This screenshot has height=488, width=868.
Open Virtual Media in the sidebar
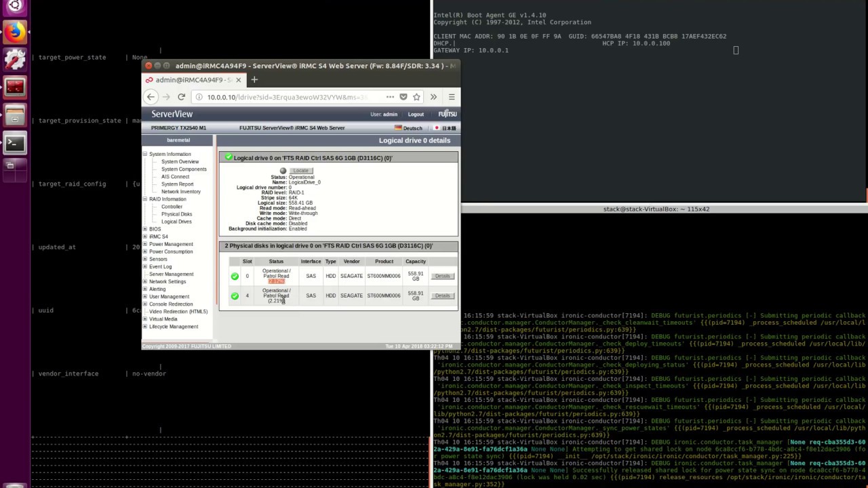click(x=163, y=319)
